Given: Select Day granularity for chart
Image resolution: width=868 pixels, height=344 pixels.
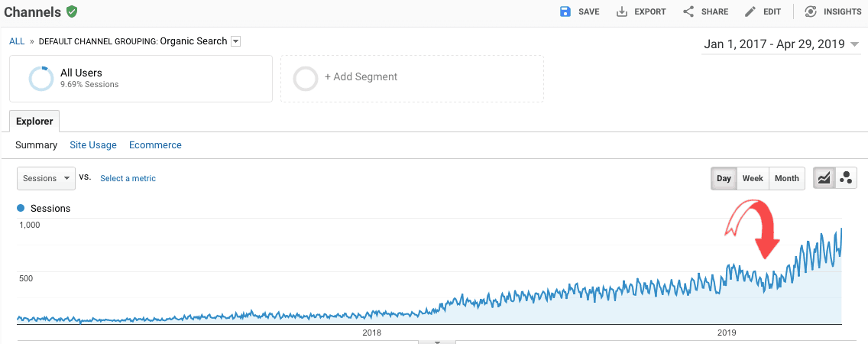Looking at the screenshot, I should click(724, 178).
